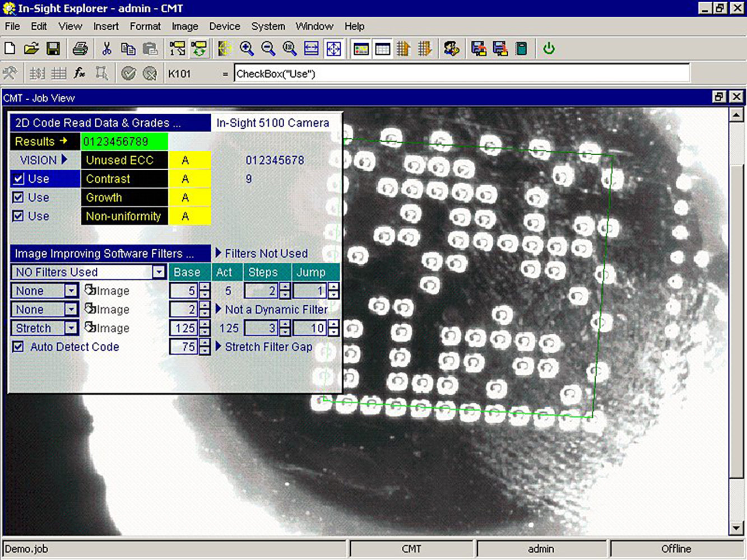This screenshot has width=747, height=560.
Task: Click Image Improving Software Filters button
Action: point(110,254)
